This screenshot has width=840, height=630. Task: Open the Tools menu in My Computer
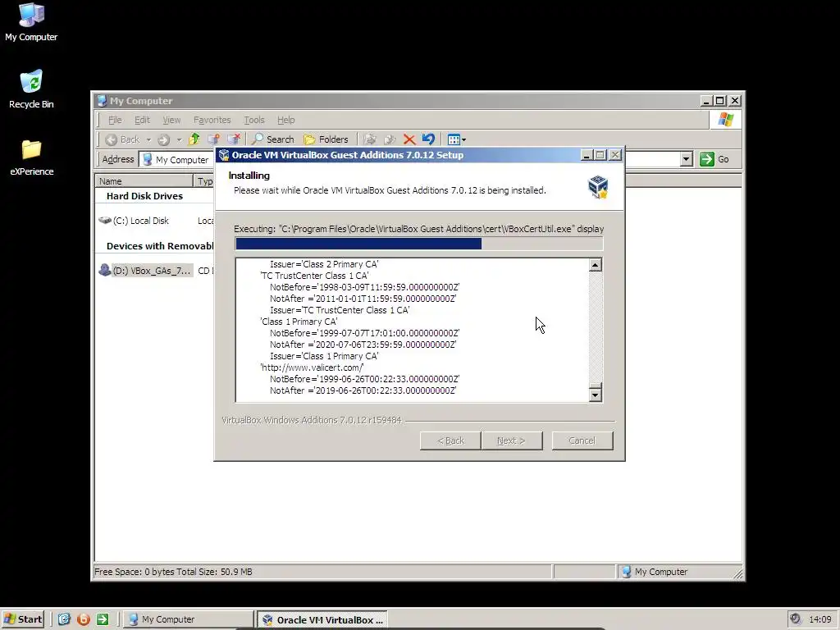tap(254, 120)
